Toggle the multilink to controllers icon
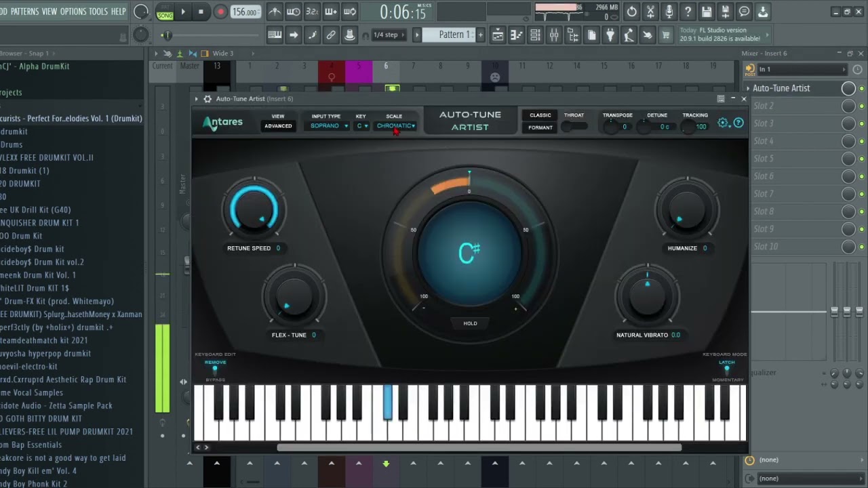868x488 pixels. click(331, 35)
